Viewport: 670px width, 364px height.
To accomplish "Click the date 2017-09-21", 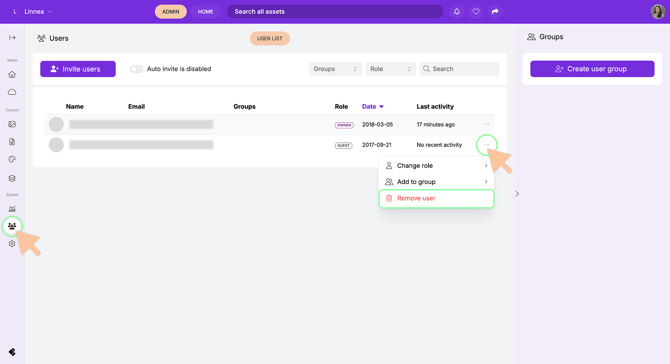I will point(376,145).
